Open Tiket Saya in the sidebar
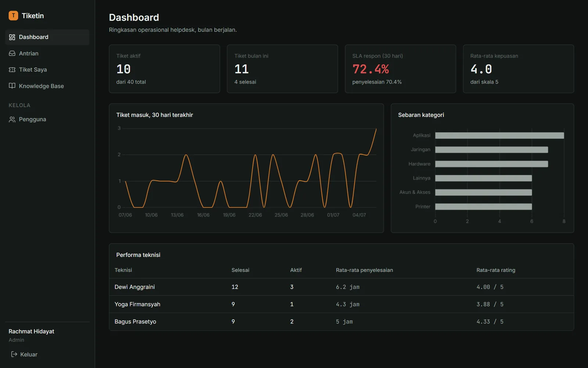 pyautogui.click(x=47, y=70)
